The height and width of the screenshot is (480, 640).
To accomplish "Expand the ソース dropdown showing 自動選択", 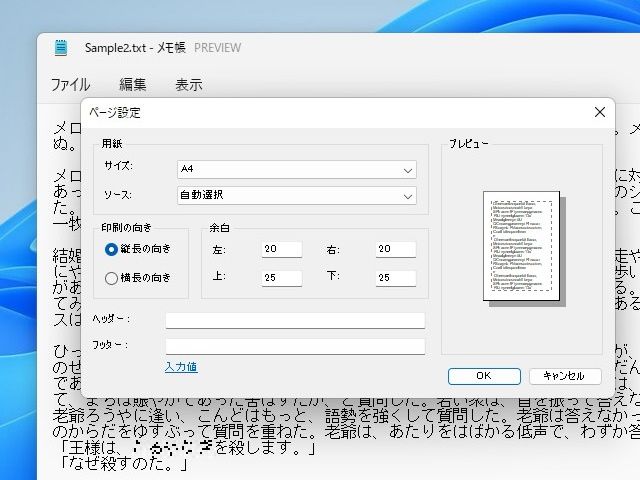I will click(x=297, y=196).
